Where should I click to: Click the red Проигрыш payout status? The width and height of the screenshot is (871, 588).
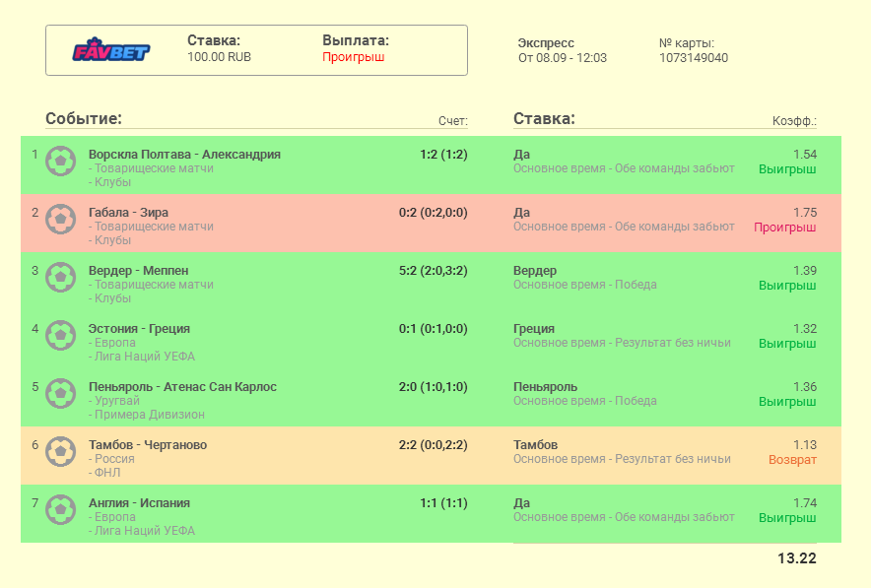353,57
